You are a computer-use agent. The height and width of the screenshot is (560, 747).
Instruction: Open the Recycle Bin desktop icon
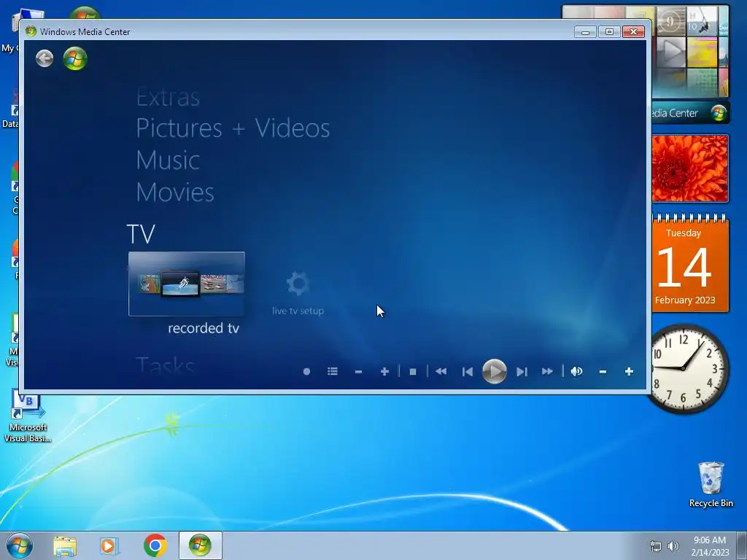[711, 485]
